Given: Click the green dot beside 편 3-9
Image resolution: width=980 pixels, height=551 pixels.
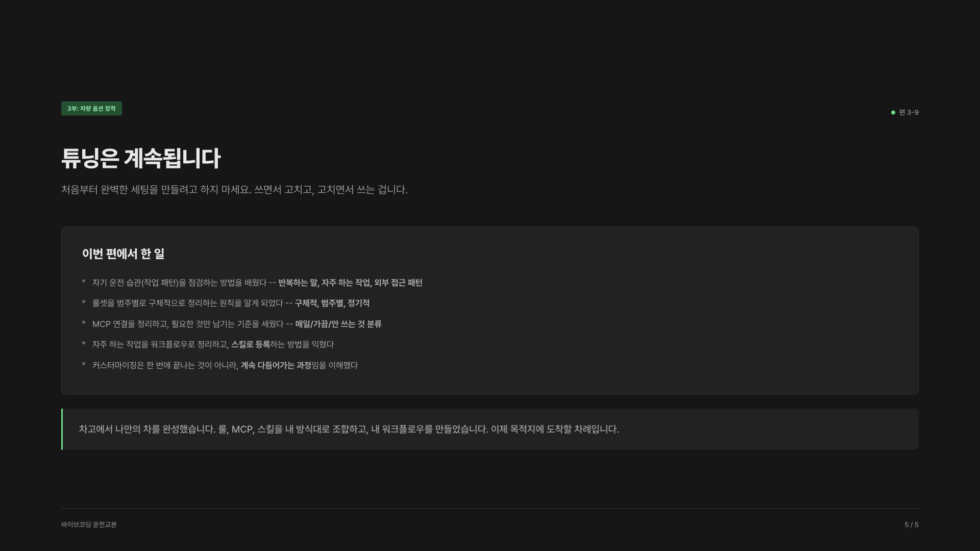Looking at the screenshot, I should [x=893, y=112].
